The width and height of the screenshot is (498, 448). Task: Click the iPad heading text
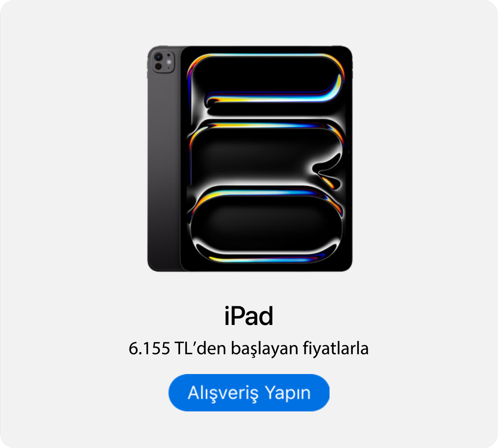point(249,316)
